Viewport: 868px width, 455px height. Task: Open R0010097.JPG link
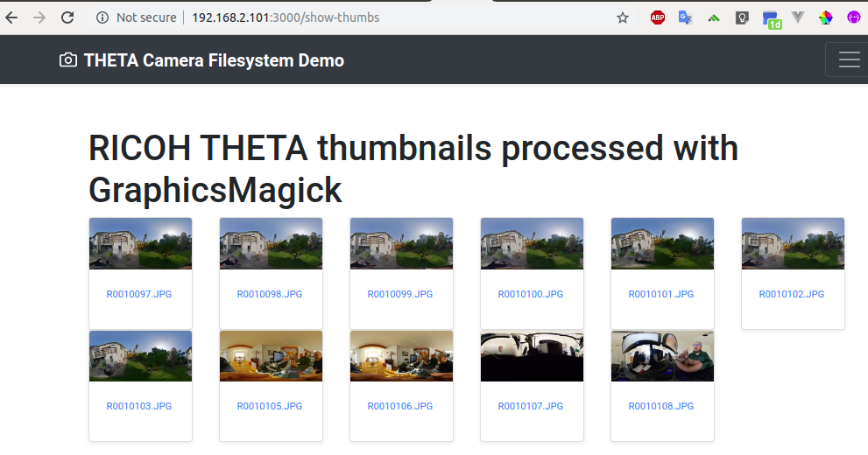tap(139, 294)
